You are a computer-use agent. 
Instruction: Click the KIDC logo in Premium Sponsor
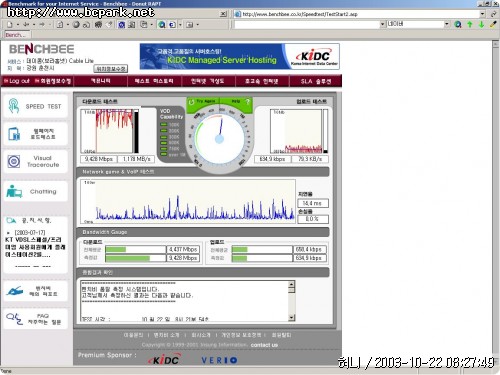pyautogui.click(x=165, y=359)
